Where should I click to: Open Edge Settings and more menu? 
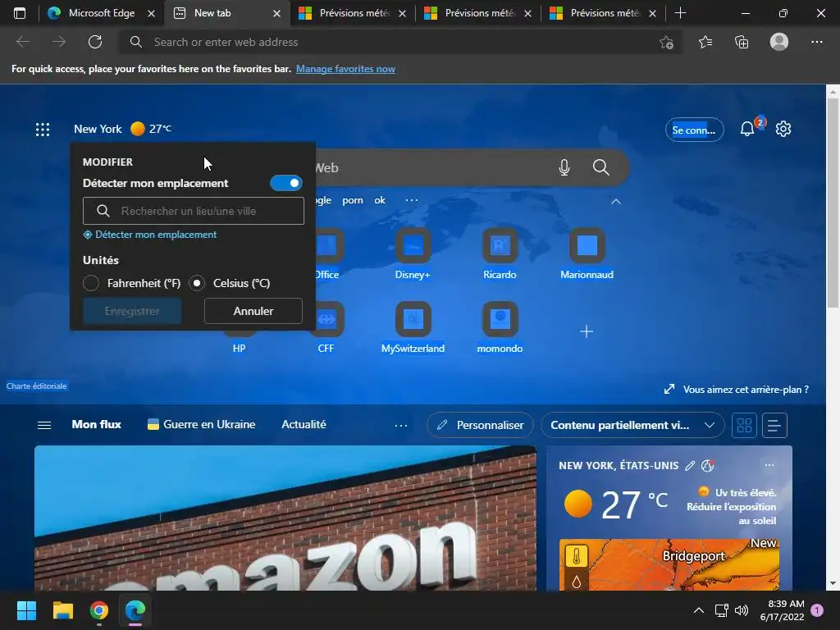coord(816,42)
